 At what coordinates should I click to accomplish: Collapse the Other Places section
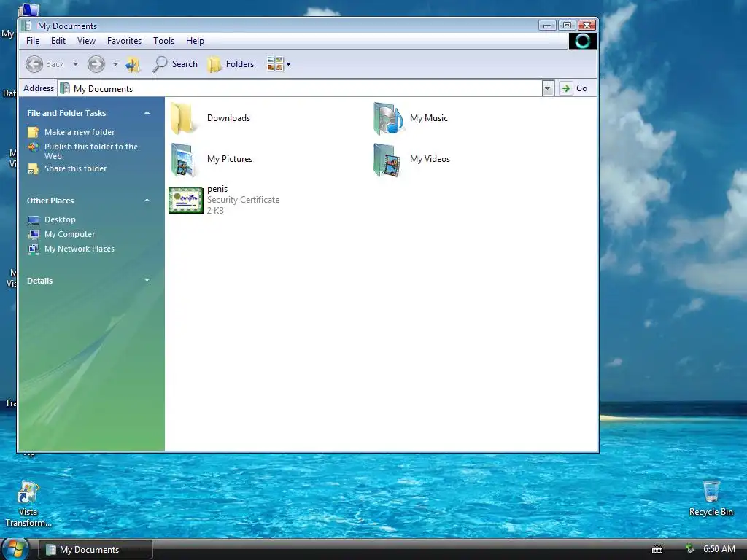click(147, 201)
